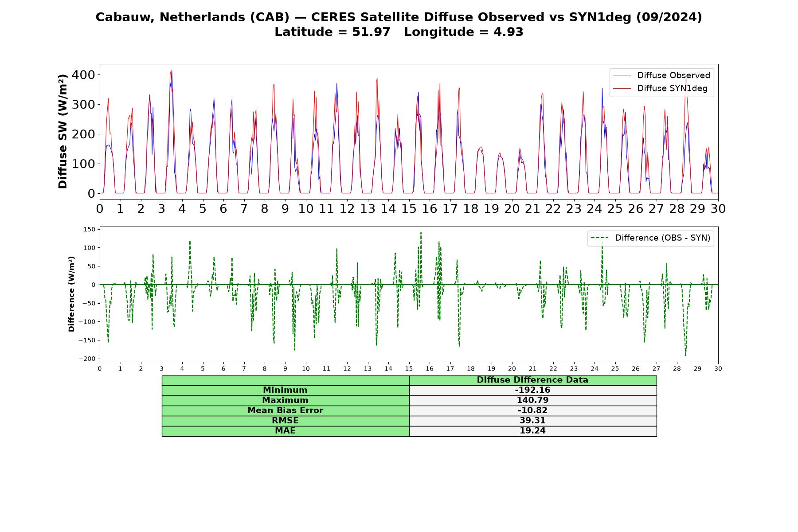Click the Minimum row label in table
The width and height of the screenshot is (798, 532).
coord(285,390)
